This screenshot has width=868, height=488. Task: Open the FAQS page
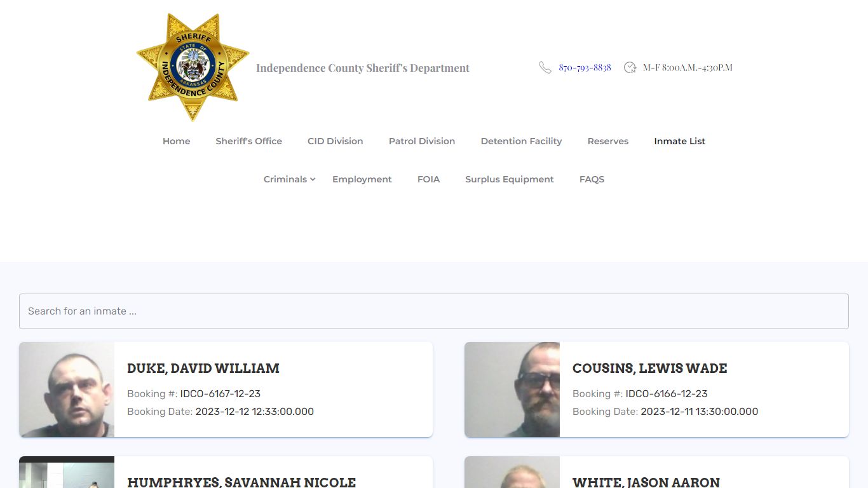pyautogui.click(x=592, y=179)
